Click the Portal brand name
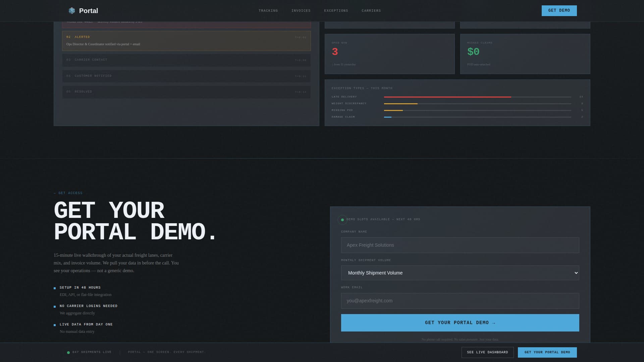Screen dimensions: 644x362 point(89,11)
